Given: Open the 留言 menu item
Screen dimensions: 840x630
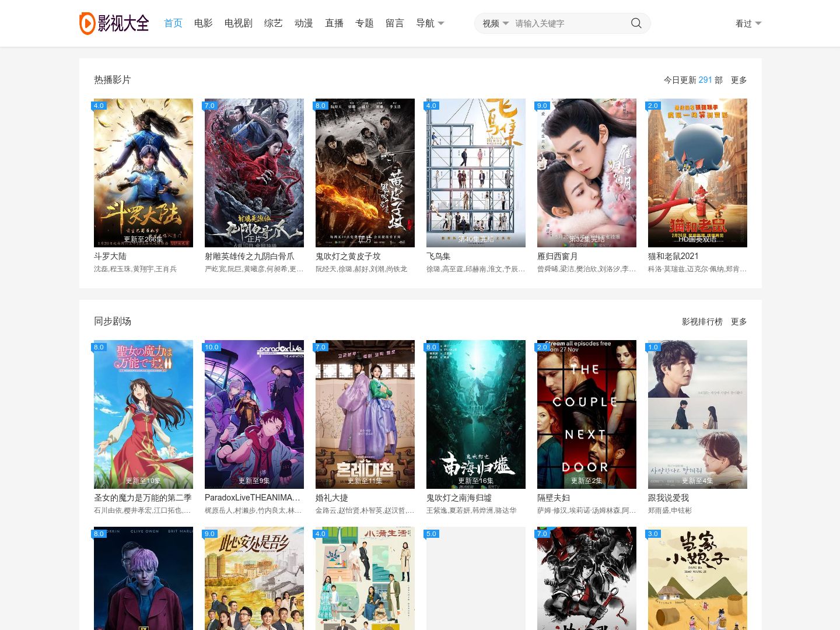Looking at the screenshot, I should coord(395,23).
